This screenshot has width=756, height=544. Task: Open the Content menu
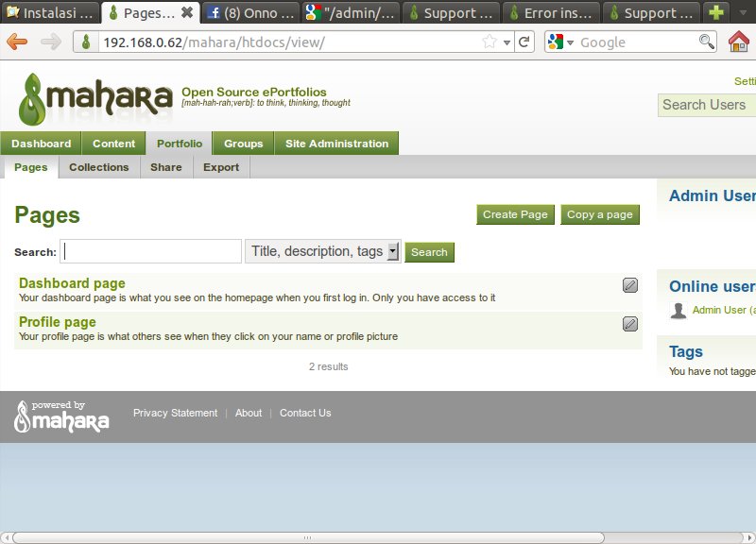113,144
